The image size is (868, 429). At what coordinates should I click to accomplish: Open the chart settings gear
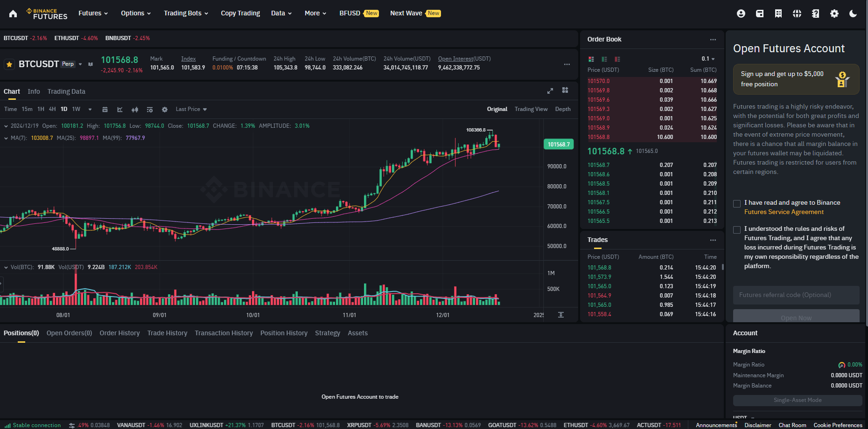tap(165, 110)
